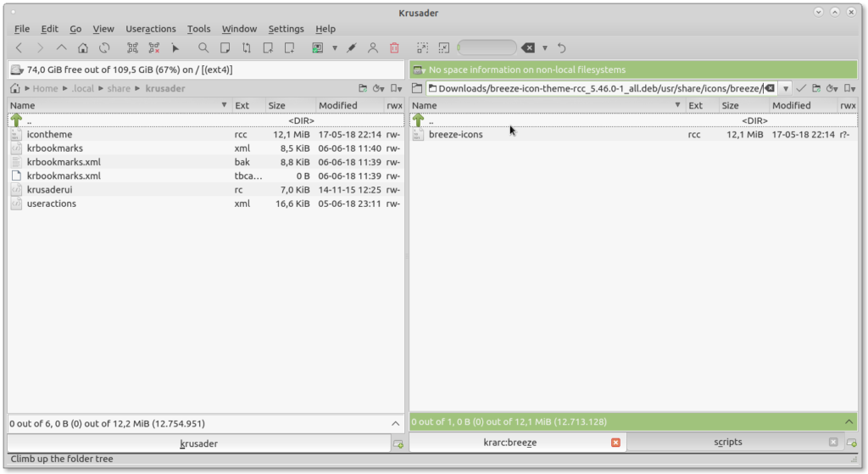The image size is (868, 474).
Task: Select the icontheme file row
Action: point(205,135)
